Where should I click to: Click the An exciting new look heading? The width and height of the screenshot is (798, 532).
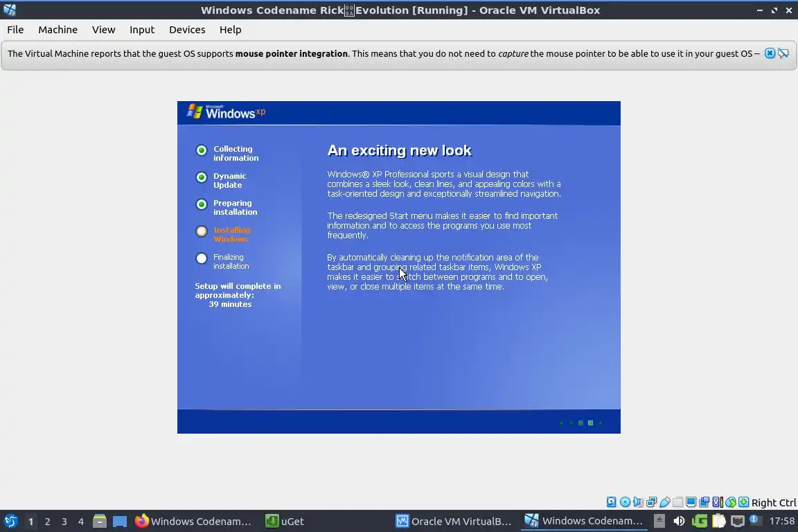(400, 150)
